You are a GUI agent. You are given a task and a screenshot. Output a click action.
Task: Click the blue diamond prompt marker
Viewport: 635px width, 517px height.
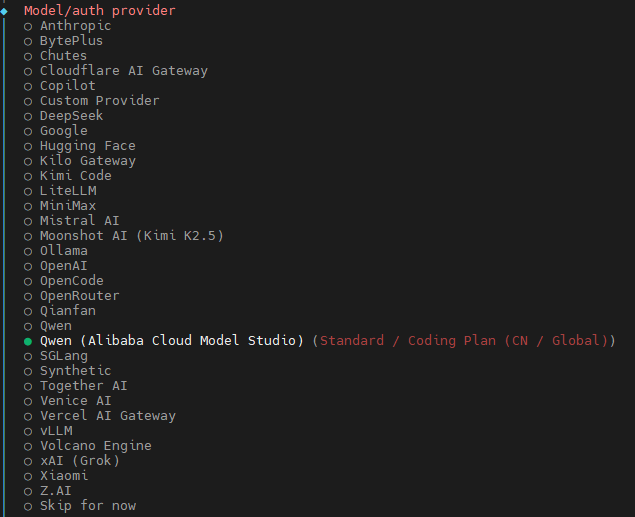click(x=4, y=11)
